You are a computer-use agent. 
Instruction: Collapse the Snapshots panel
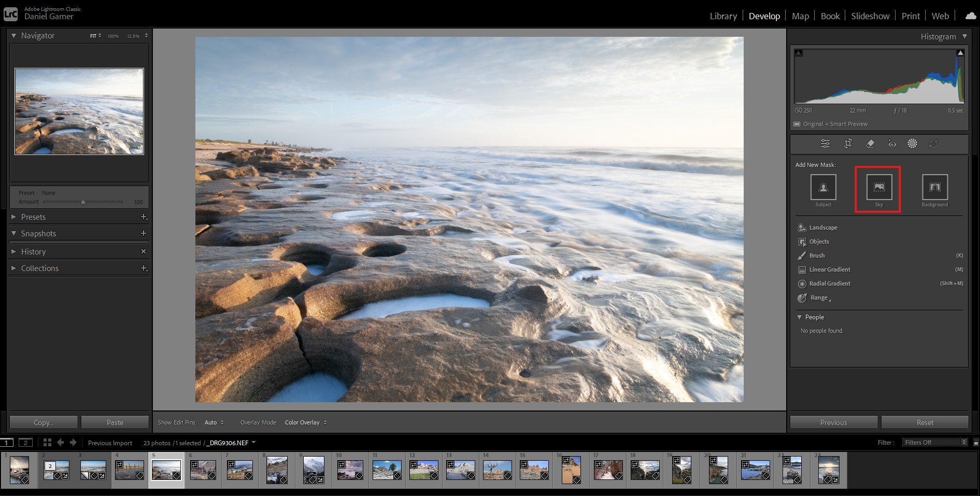tap(14, 234)
